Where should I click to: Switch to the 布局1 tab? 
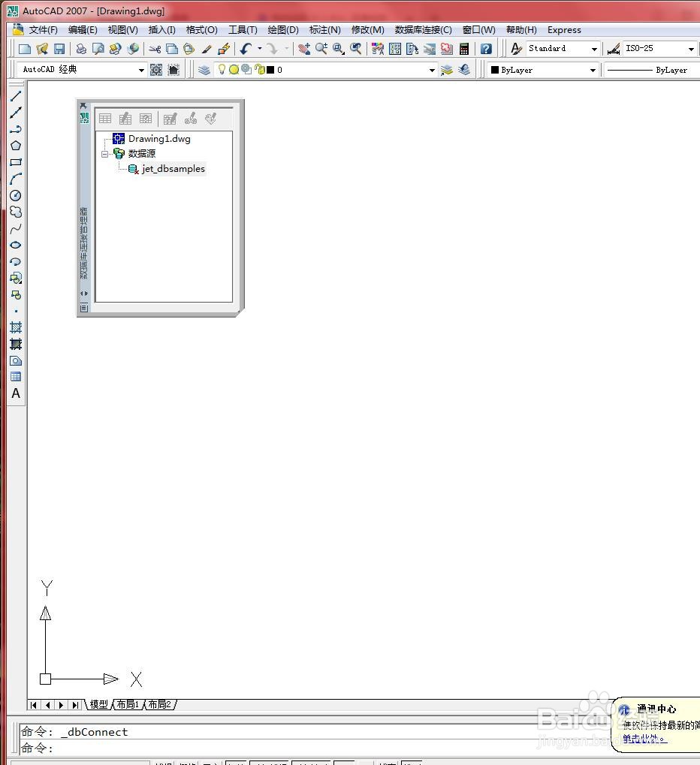[128, 704]
